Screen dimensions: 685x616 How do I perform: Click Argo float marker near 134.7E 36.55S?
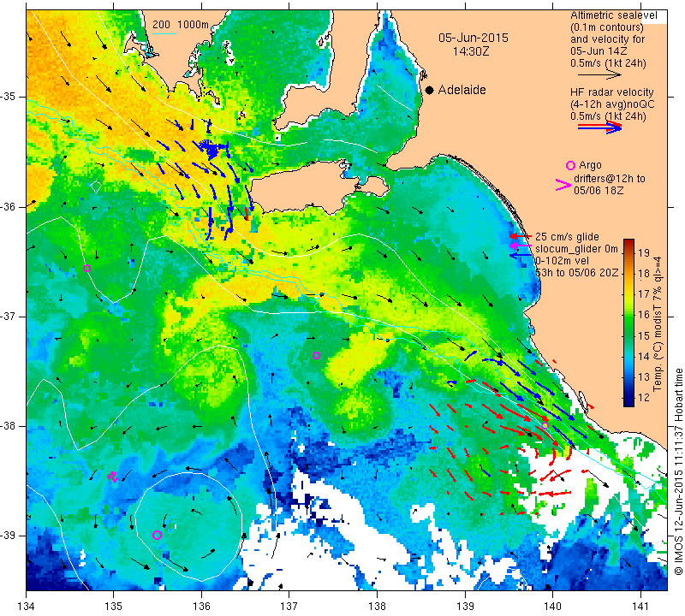[87, 268]
